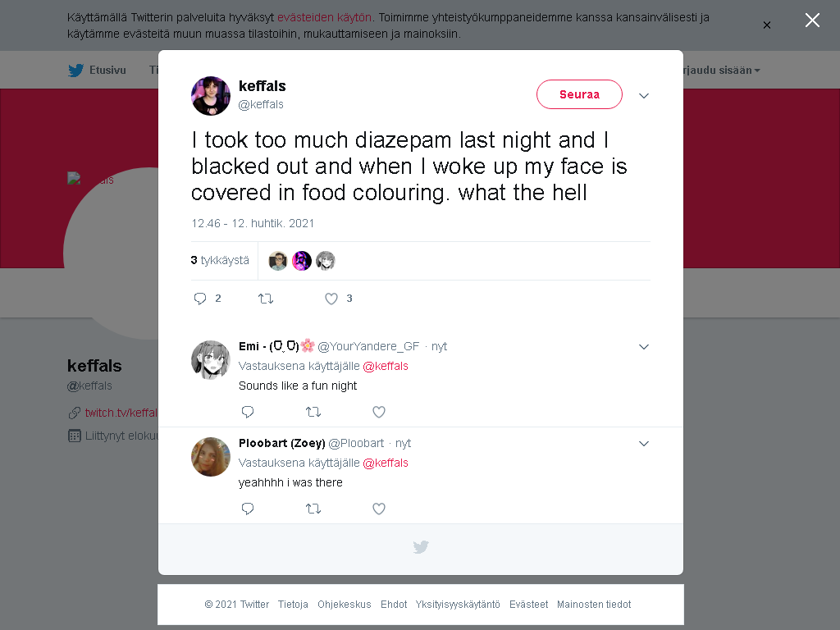Retweet Ploobart's reply
This screenshot has height=630, width=840.
point(313,509)
